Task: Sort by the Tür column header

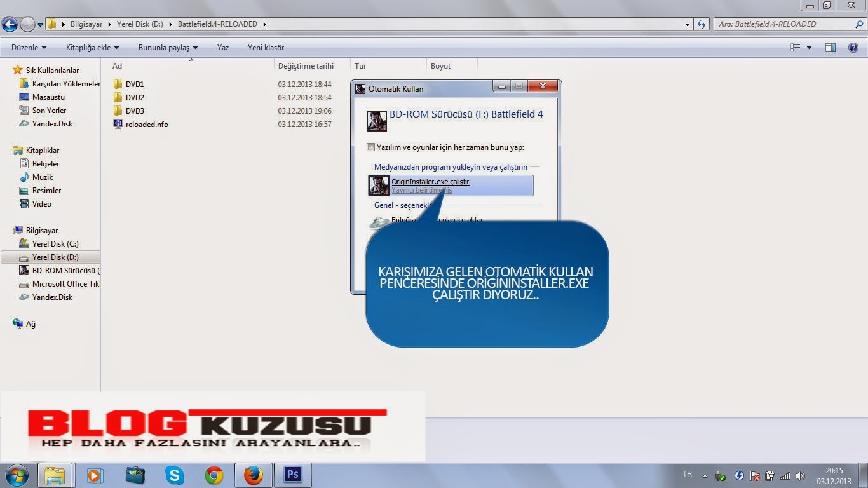Action: tap(388, 66)
